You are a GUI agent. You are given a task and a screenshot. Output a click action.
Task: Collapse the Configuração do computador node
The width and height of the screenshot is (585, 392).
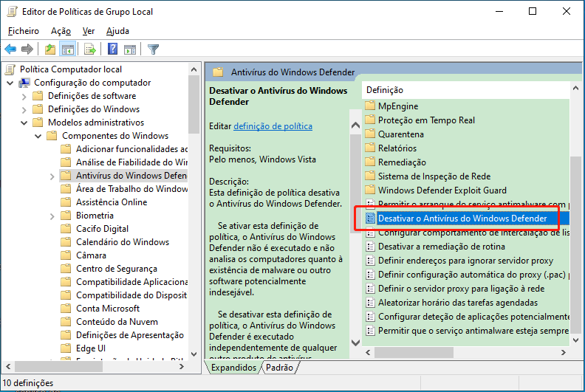(x=10, y=83)
